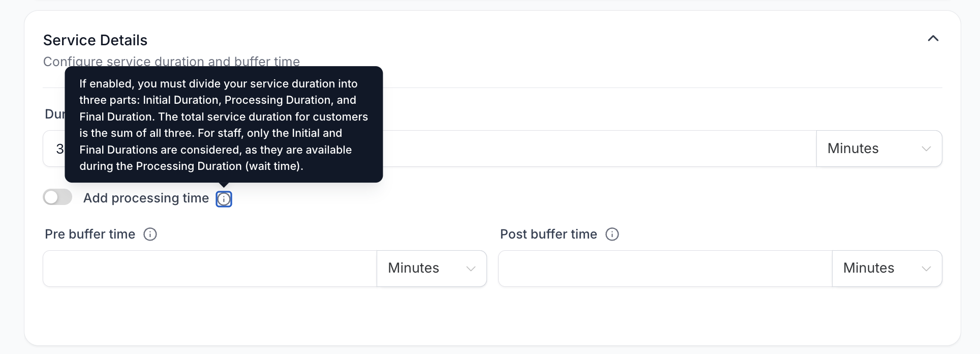The image size is (980, 354).
Task: Click the Configure service duration subtitle text
Action: point(171,61)
